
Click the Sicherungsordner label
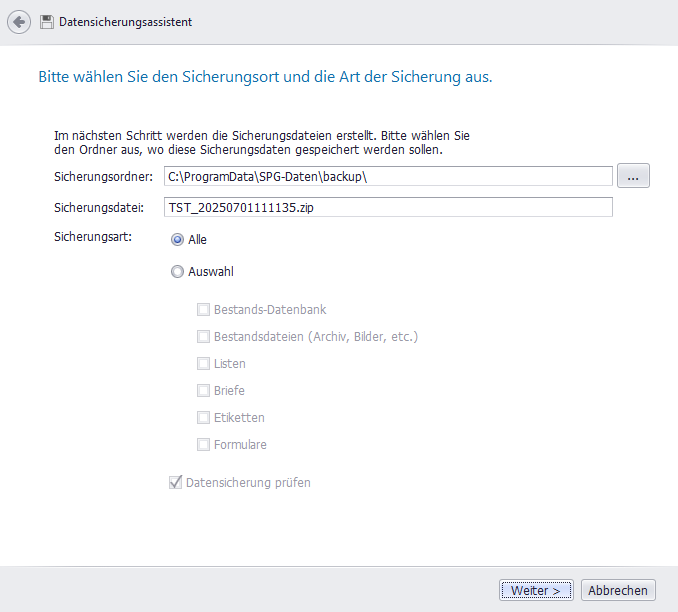point(102,177)
